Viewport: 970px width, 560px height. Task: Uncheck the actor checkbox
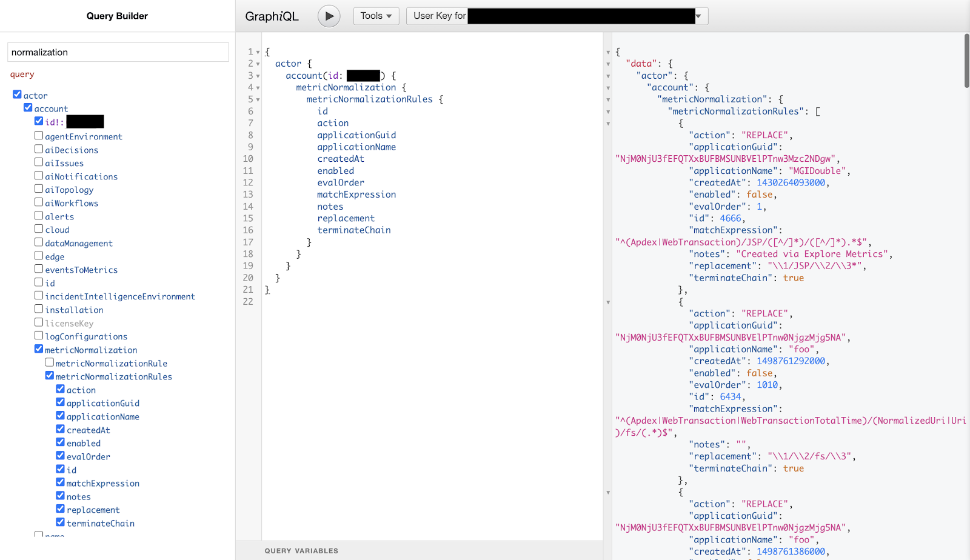tap(17, 95)
